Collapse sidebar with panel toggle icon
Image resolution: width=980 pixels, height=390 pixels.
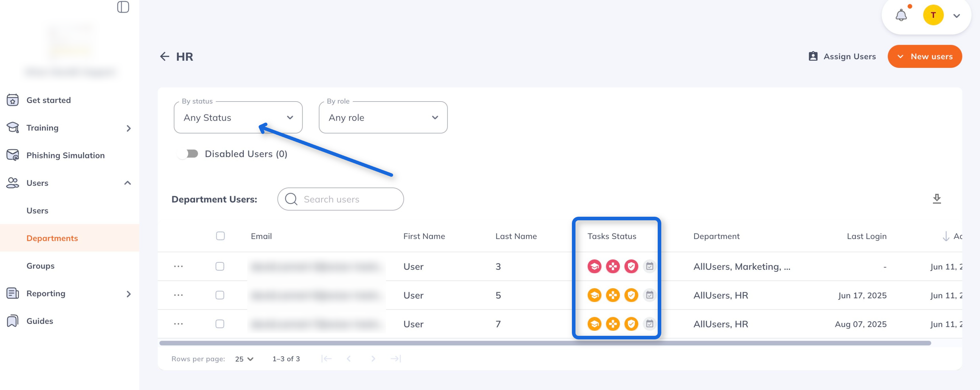pyautogui.click(x=123, y=7)
